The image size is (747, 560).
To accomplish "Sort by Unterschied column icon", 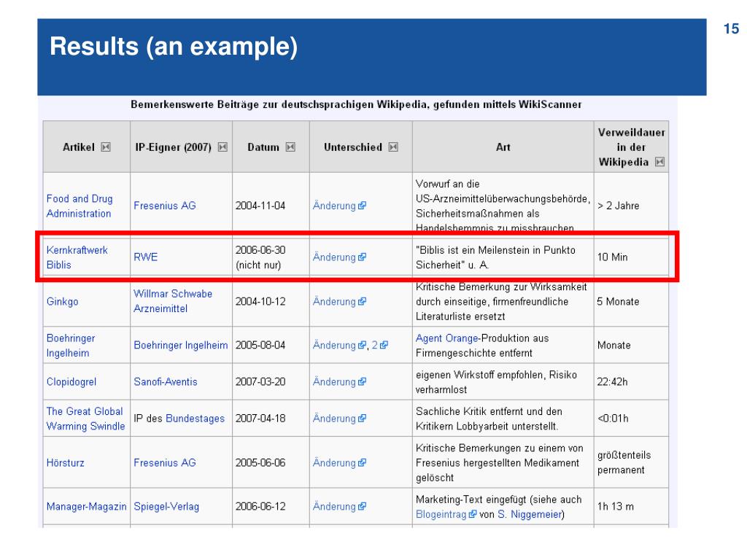I will 393,147.
